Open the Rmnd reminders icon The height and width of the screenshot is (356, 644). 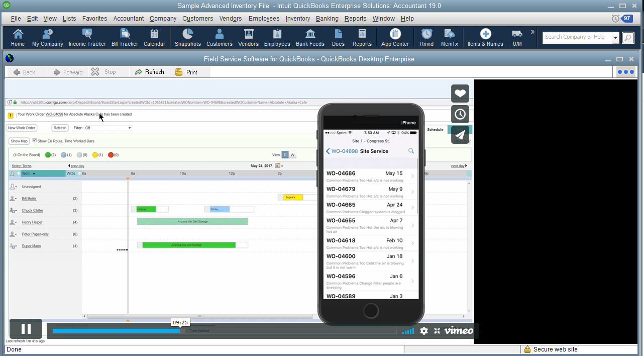(x=426, y=38)
